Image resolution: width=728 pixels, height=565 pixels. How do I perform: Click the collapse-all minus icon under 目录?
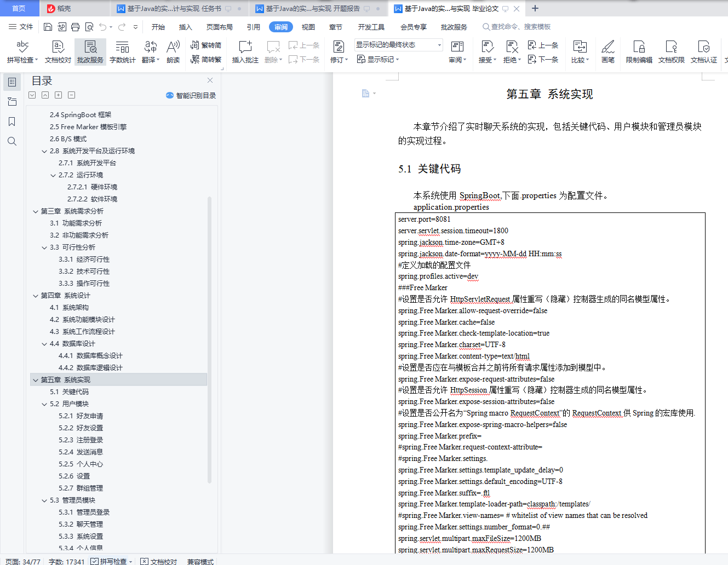(x=71, y=95)
